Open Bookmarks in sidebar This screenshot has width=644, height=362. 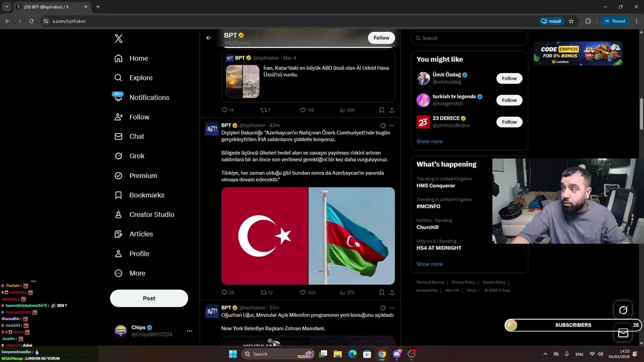click(139, 195)
